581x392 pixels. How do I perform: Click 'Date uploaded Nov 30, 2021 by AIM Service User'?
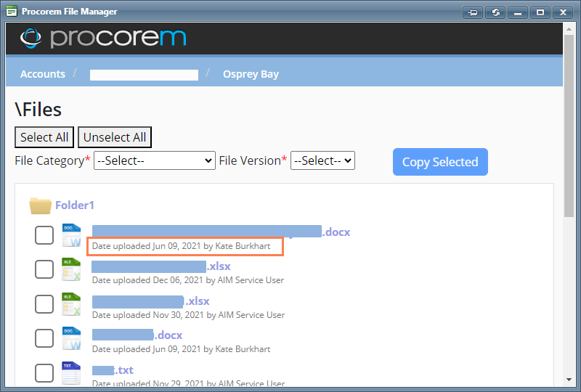[188, 315]
